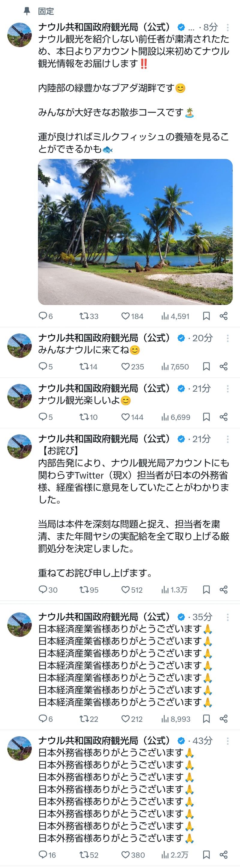Open more options on the 【お詫び】 post
The width and height of the screenshot is (240, 868).
[x=227, y=439]
